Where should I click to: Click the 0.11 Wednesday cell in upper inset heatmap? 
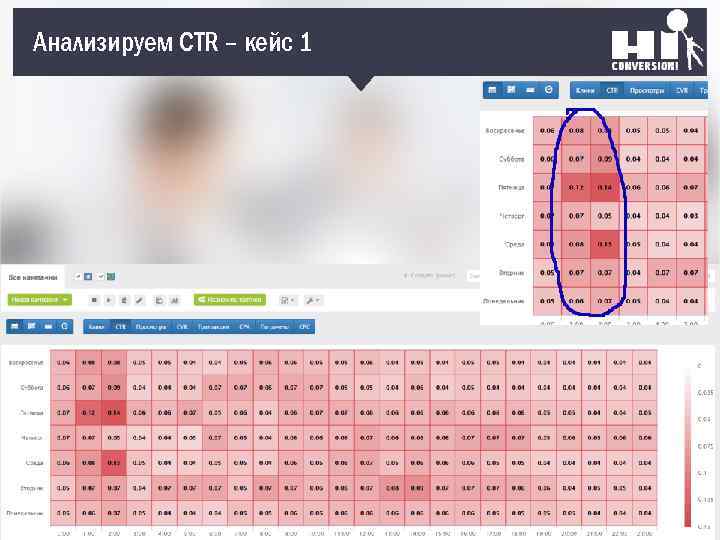pos(605,244)
